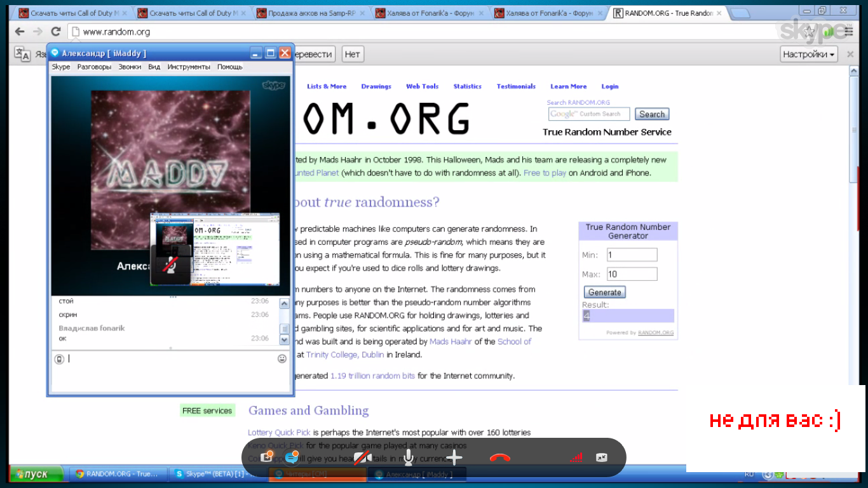
Task: Click the plus icon in call bar
Action: point(454,457)
